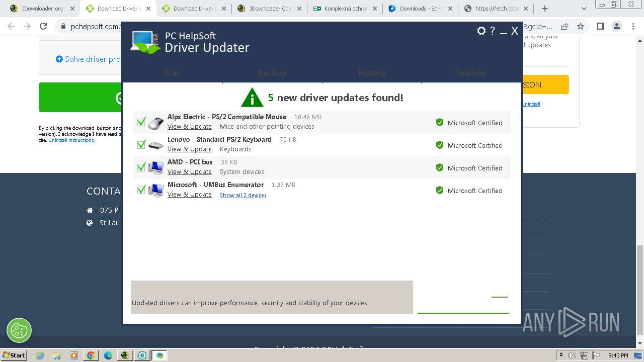Switch to Downloads - Spire browser tab
This screenshot has width=644, height=362.
tap(421, 9)
